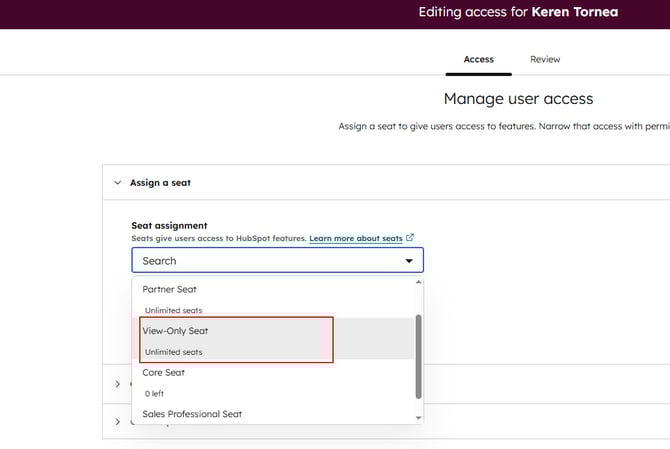The image size is (670, 449).
Task: Collapse the Assign a seat section
Action: click(x=118, y=183)
